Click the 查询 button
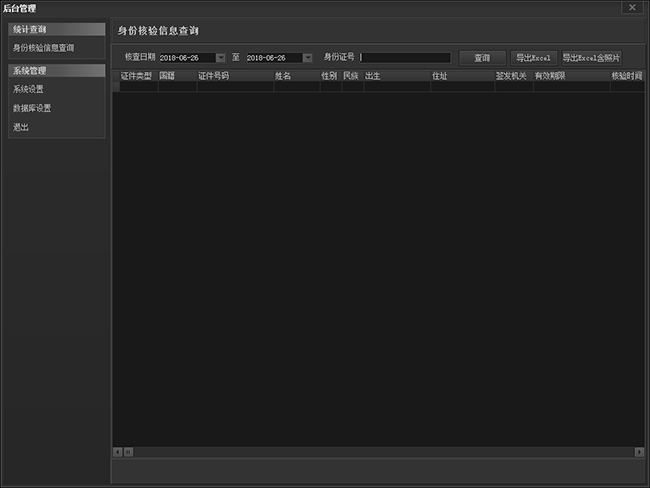 (482, 58)
